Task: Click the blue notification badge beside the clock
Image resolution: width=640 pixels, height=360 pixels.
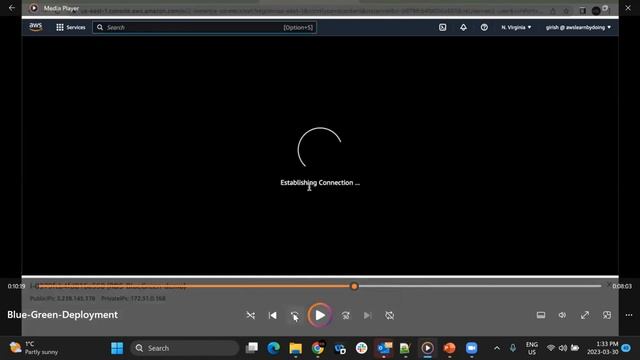Action: (x=626, y=348)
